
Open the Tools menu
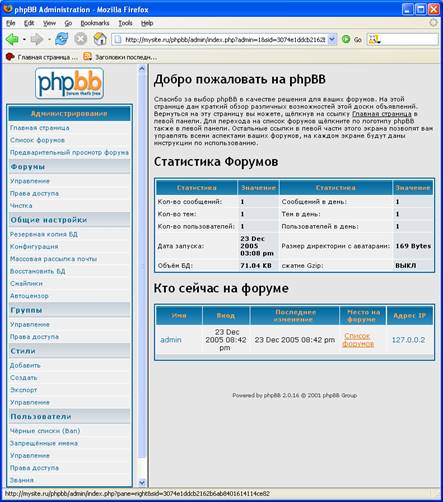125,23
